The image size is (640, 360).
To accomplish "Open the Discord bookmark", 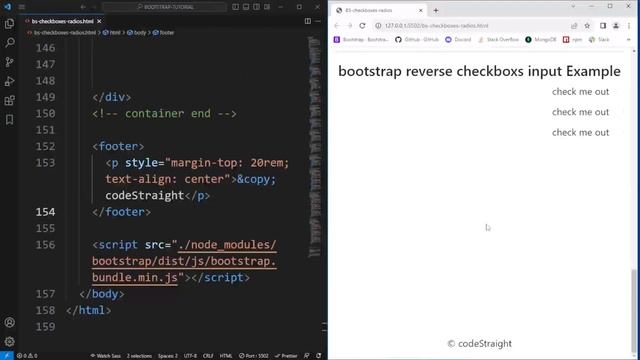I will tap(458, 40).
